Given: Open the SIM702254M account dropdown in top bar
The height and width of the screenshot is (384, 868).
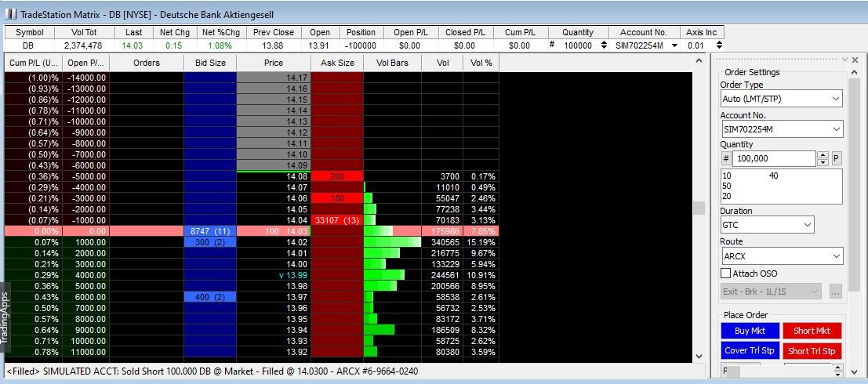Looking at the screenshot, I should (675, 46).
